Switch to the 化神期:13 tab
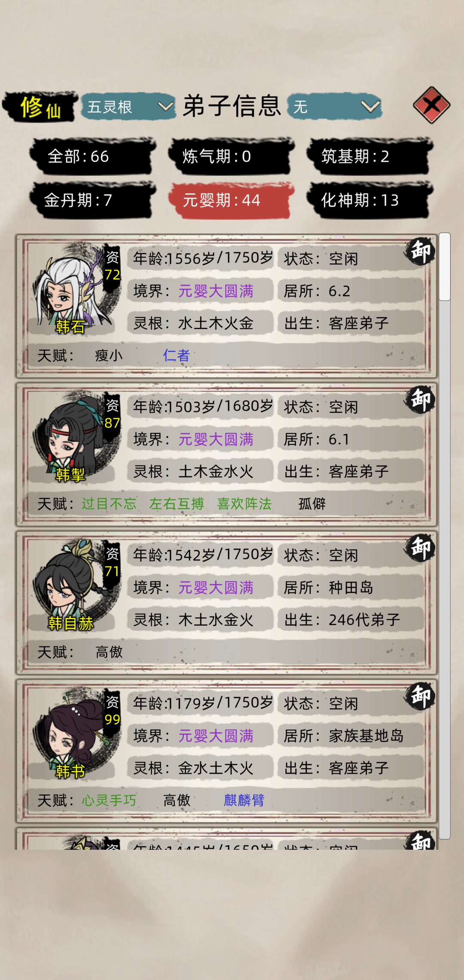Screen dimensions: 464x980 [369, 200]
